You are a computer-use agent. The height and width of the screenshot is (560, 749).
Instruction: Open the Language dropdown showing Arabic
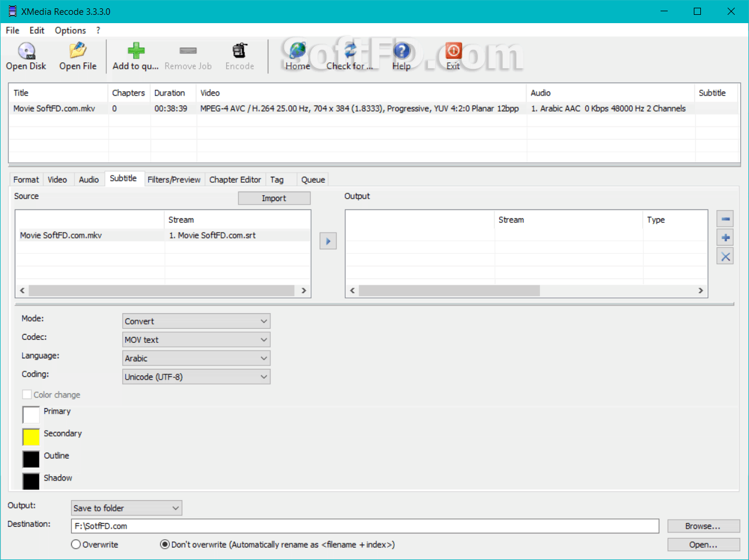pos(196,358)
